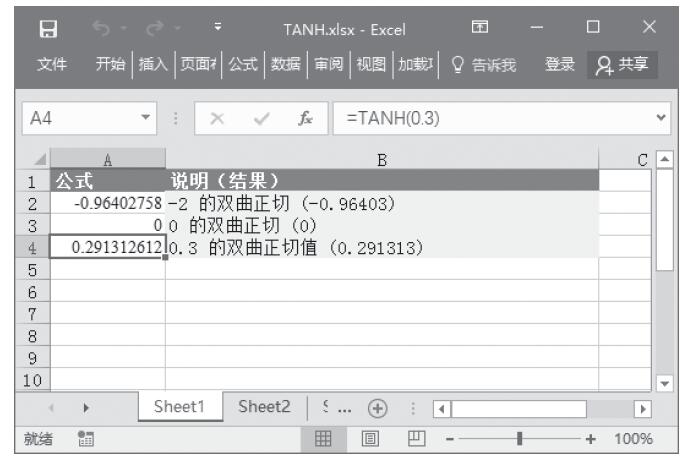This screenshot has width=686, height=459.
Task: Click the 共享 share button
Action: point(617,65)
